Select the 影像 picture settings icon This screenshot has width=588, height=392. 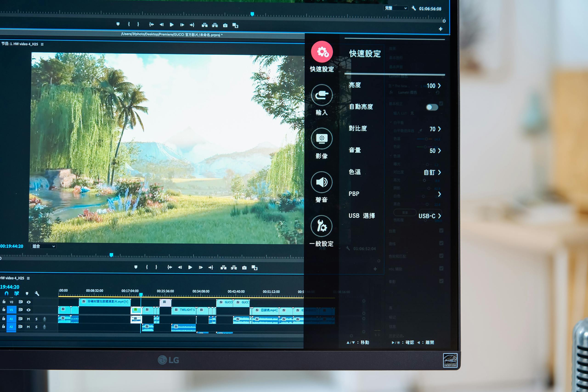click(322, 139)
